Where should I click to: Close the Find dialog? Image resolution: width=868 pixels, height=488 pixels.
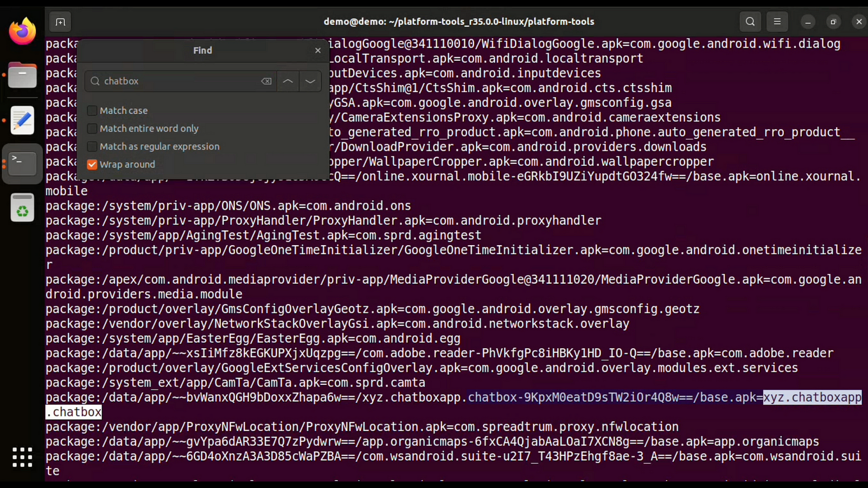(318, 50)
